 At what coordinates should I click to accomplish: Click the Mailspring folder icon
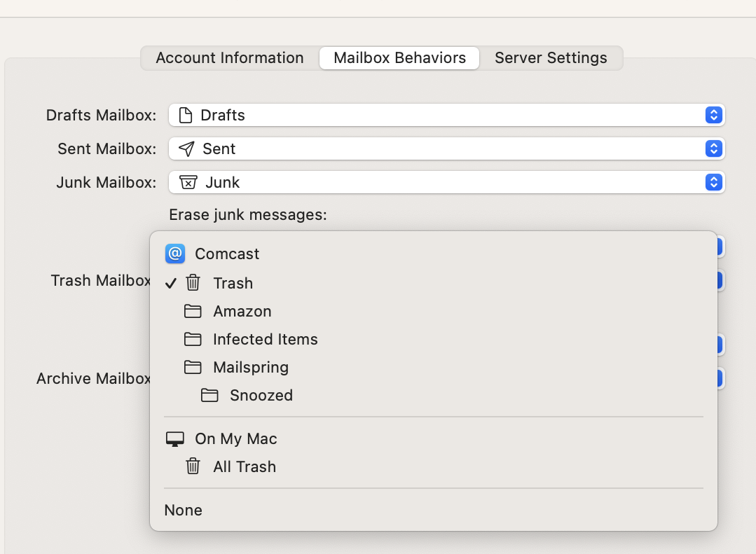pos(193,367)
